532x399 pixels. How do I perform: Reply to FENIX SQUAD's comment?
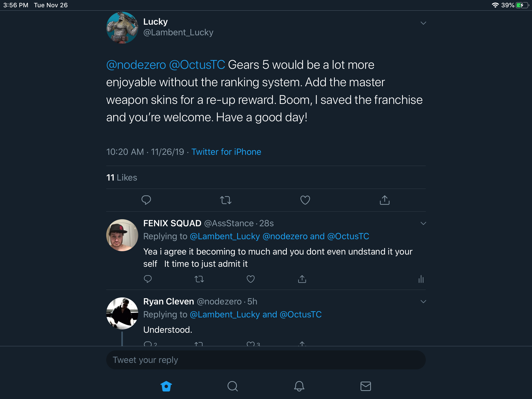click(148, 279)
